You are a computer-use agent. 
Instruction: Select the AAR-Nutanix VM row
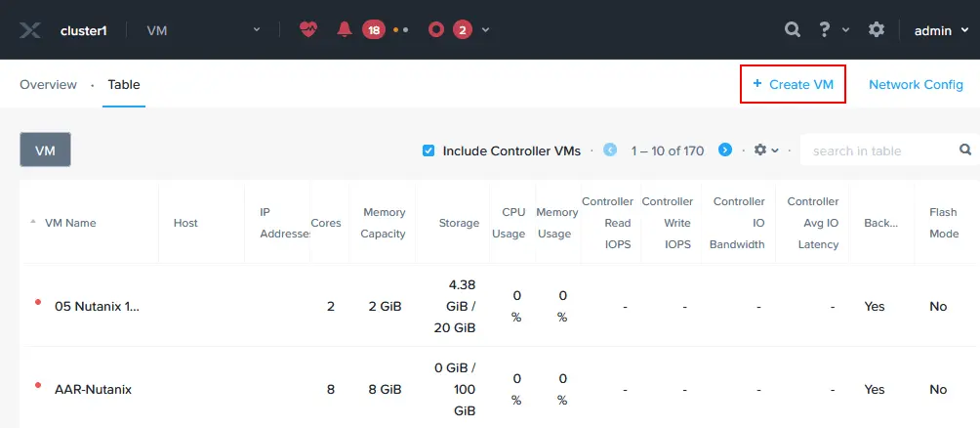(500, 389)
